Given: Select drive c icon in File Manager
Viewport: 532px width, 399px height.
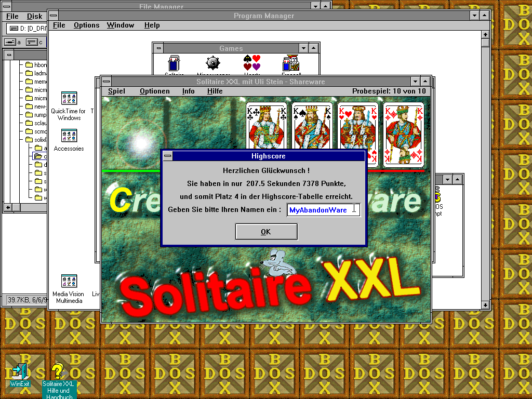Looking at the screenshot, I should click(x=35, y=42).
